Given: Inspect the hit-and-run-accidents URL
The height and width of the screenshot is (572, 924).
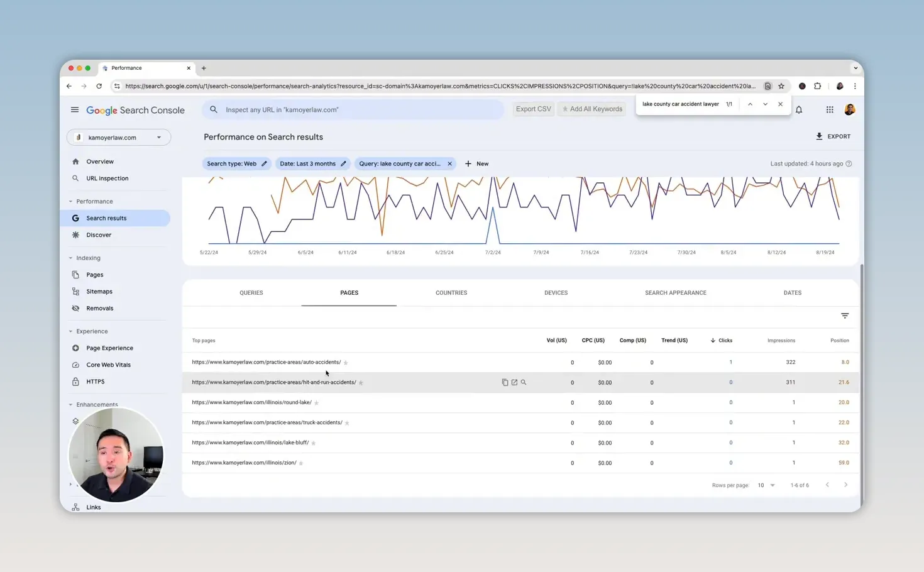Looking at the screenshot, I should click(x=524, y=382).
